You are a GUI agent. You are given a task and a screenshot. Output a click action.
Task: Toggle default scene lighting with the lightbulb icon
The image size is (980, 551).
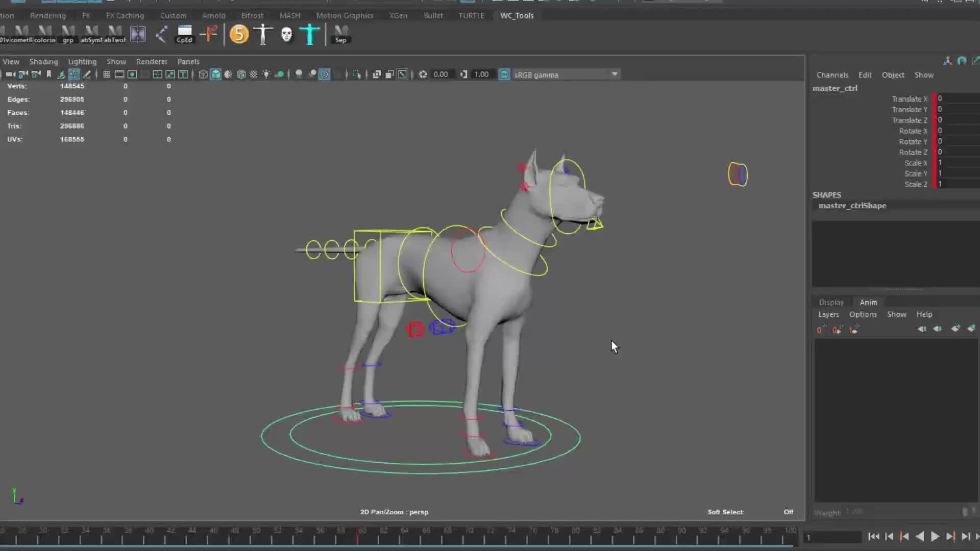point(266,74)
